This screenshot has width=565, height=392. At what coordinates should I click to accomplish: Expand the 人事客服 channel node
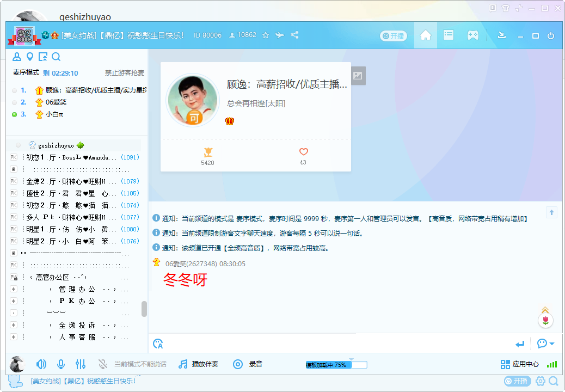click(13, 337)
